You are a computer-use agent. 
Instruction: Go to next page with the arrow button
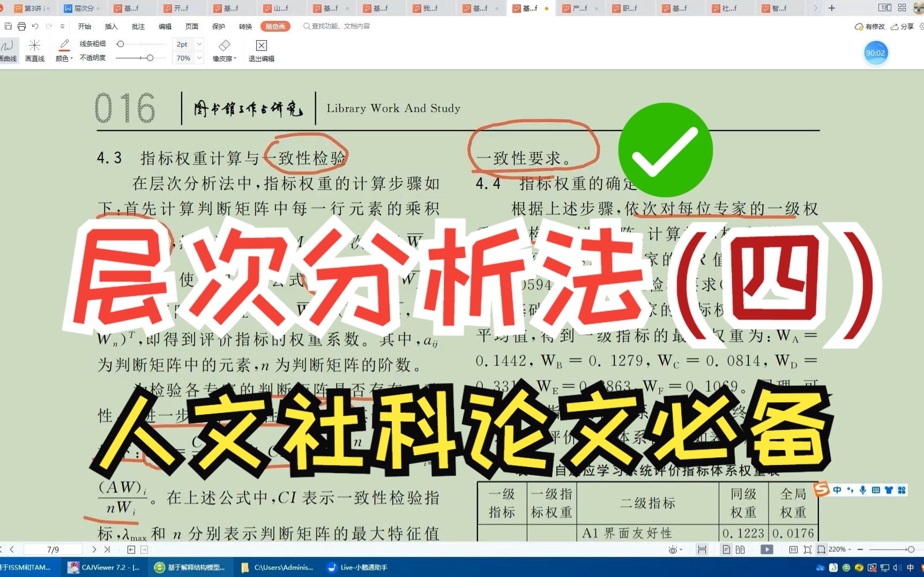point(94,549)
